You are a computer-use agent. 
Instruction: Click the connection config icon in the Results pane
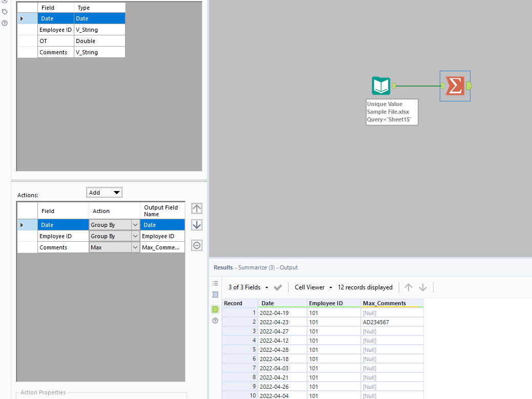pyautogui.click(x=215, y=295)
